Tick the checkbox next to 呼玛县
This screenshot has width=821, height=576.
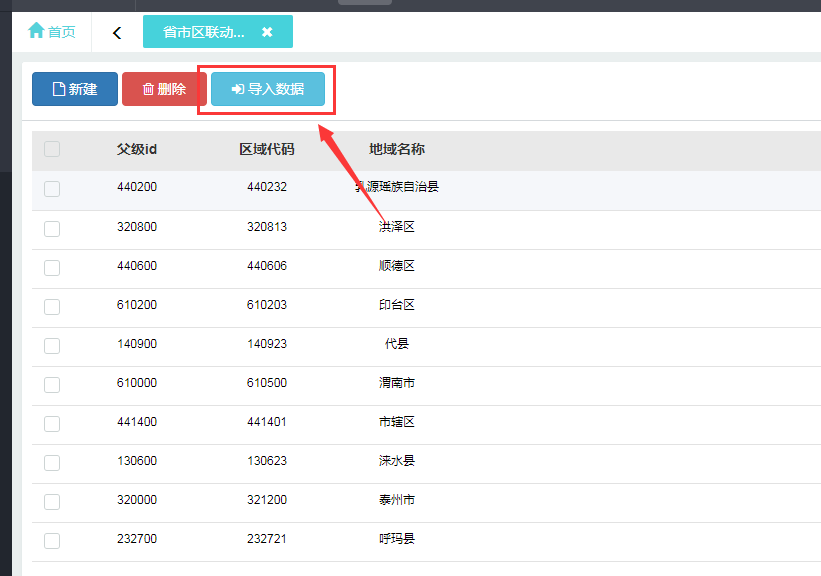coord(52,541)
